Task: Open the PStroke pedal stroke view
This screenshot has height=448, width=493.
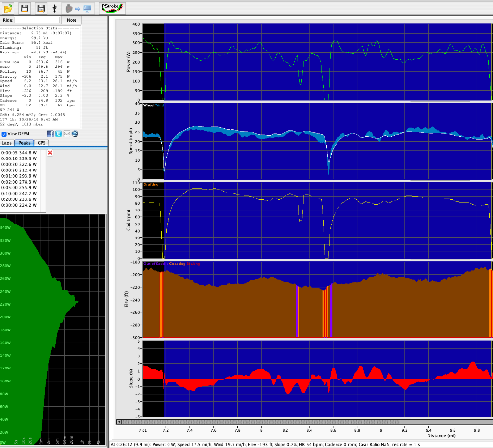Action: click(112, 7)
